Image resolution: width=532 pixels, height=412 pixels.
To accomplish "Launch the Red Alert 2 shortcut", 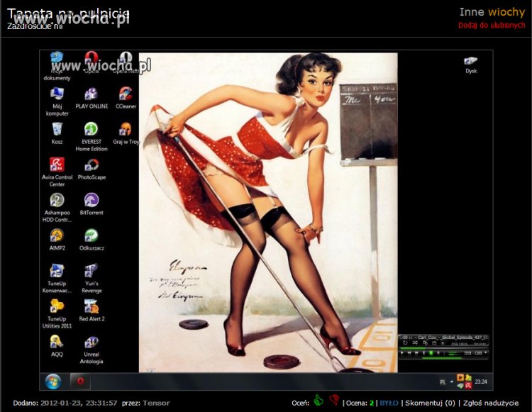I will pyautogui.click(x=92, y=311).
